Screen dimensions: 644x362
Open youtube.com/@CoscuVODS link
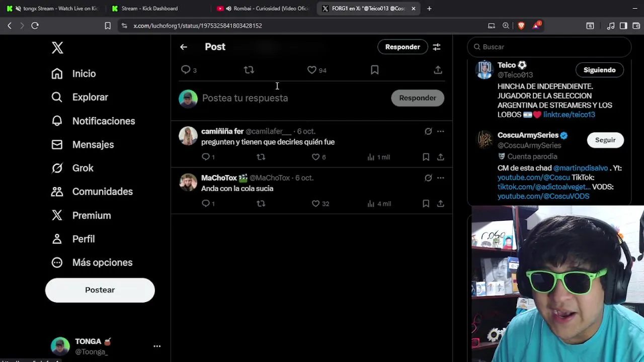pyautogui.click(x=543, y=196)
